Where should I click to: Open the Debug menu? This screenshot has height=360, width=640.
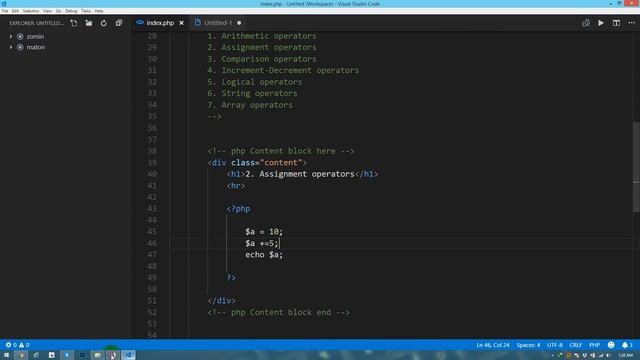point(71,11)
